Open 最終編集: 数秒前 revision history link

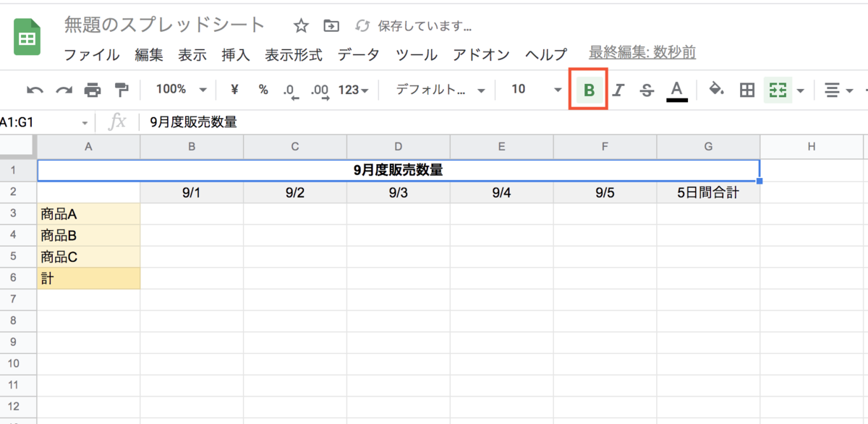coord(641,52)
